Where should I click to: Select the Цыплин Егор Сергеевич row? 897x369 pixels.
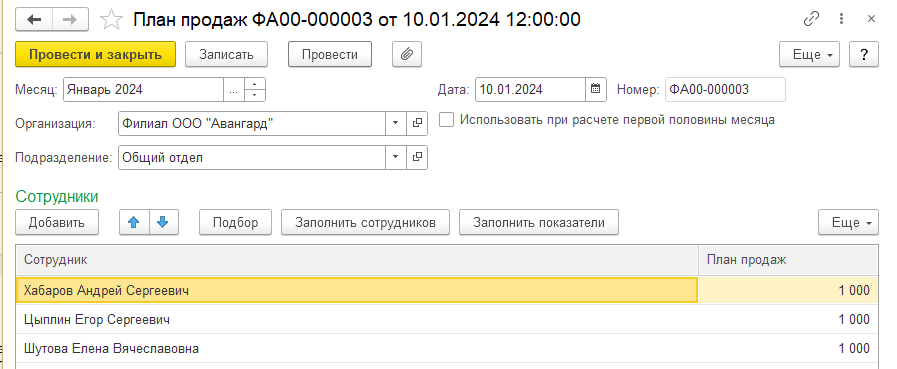(x=446, y=320)
